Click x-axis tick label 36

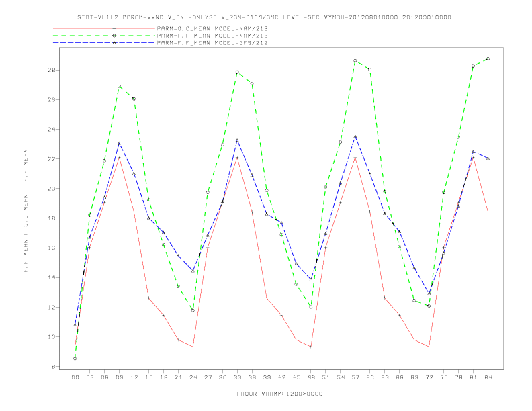pyautogui.click(x=252, y=377)
